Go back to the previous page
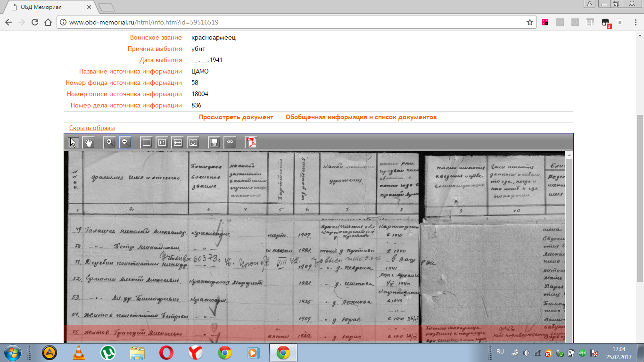Viewport: 644px width, 362px height. [8, 22]
